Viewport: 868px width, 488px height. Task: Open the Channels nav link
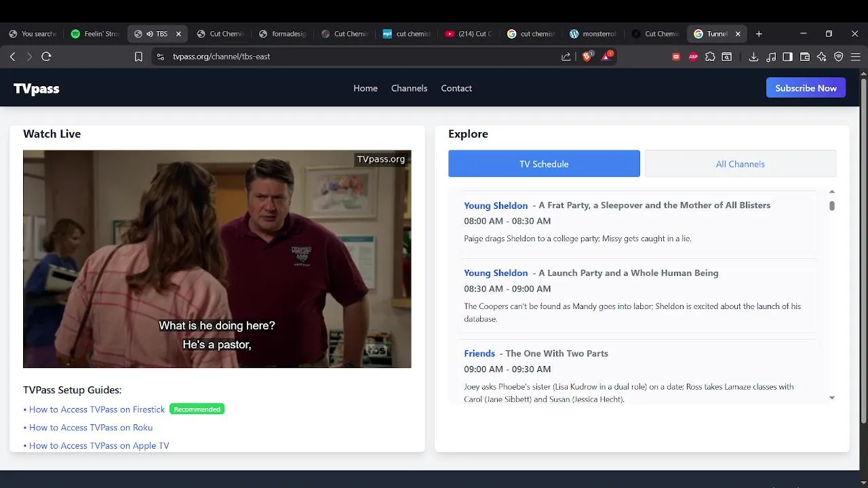410,88
